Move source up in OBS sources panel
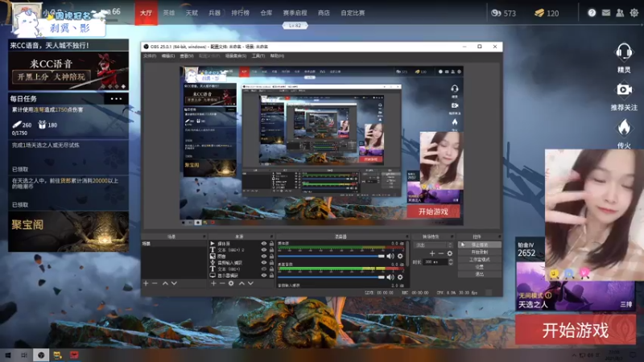644x362 pixels. click(242, 283)
